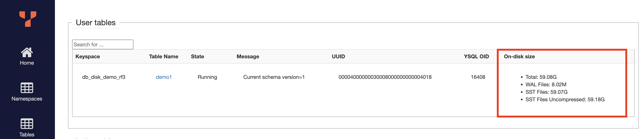
Task: Sort table by the Table Name header
Action: (164, 56)
